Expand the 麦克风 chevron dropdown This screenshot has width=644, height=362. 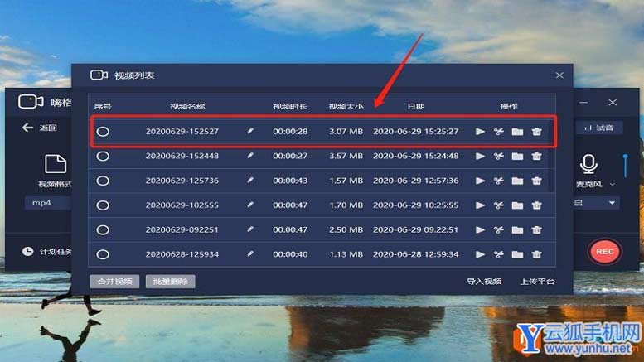(x=613, y=184)
